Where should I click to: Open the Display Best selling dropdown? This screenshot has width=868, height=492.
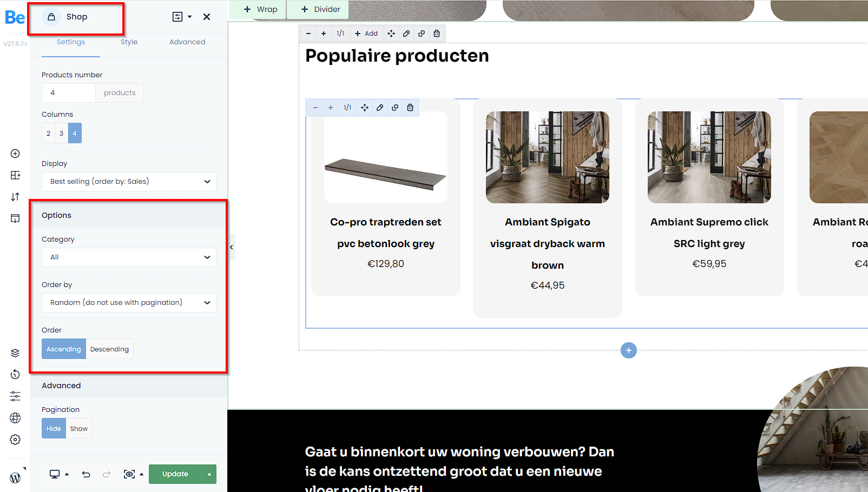coord(129,182)
